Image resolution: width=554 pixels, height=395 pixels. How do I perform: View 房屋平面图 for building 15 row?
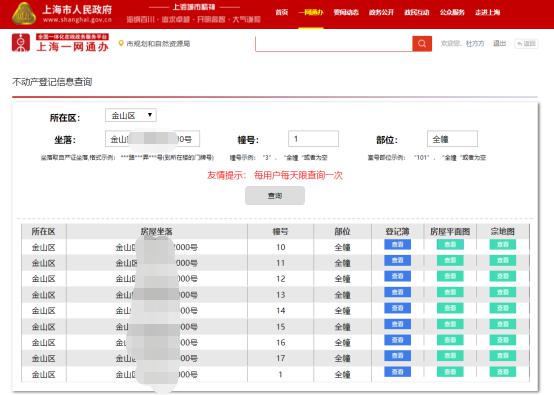click(x=450, y=324)
